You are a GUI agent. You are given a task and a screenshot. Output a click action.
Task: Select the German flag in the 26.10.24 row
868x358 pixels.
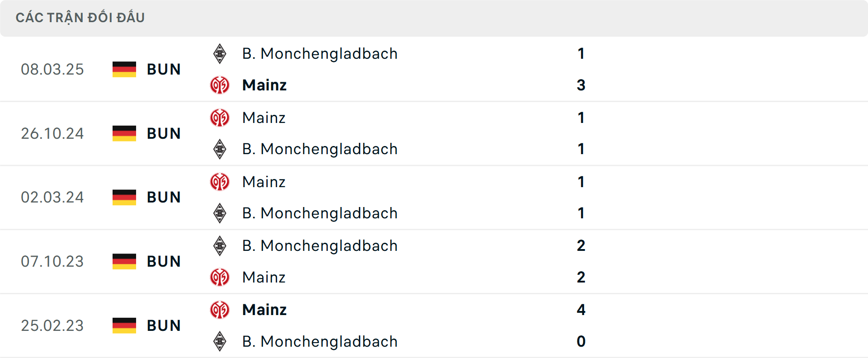pyautogui.click(x=124, y=133)
